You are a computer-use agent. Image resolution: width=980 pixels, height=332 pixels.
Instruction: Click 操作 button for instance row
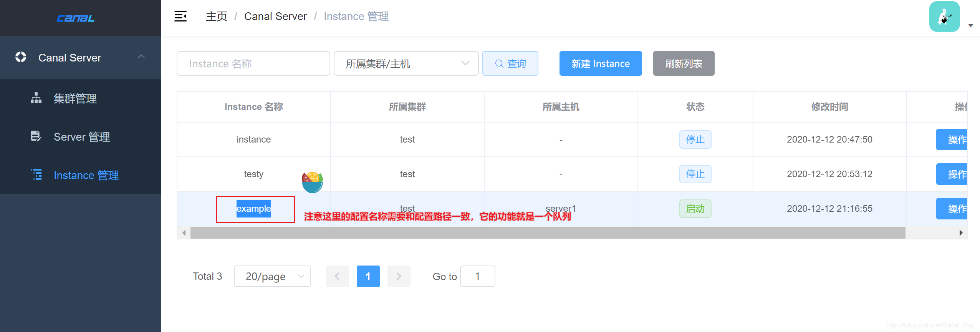952,139
